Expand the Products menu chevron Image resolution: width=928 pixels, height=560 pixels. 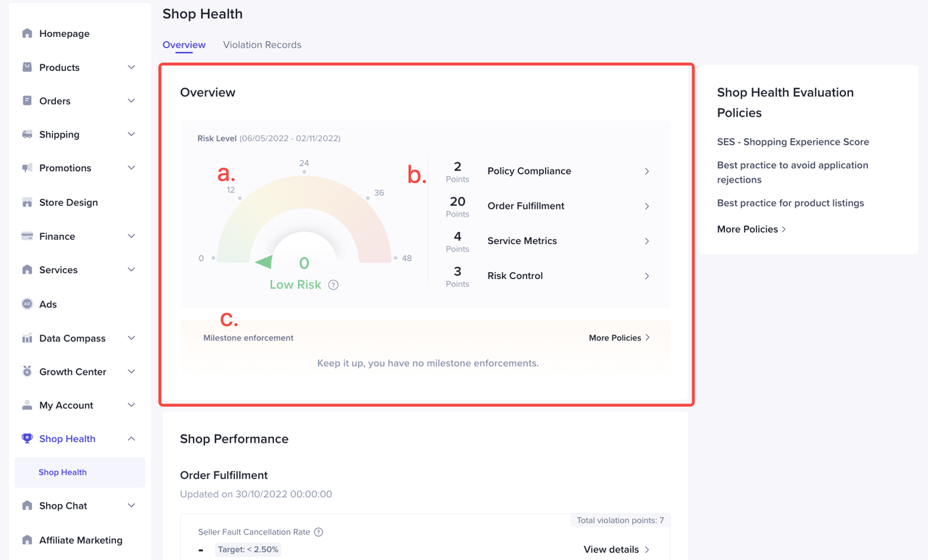[131, 67]
